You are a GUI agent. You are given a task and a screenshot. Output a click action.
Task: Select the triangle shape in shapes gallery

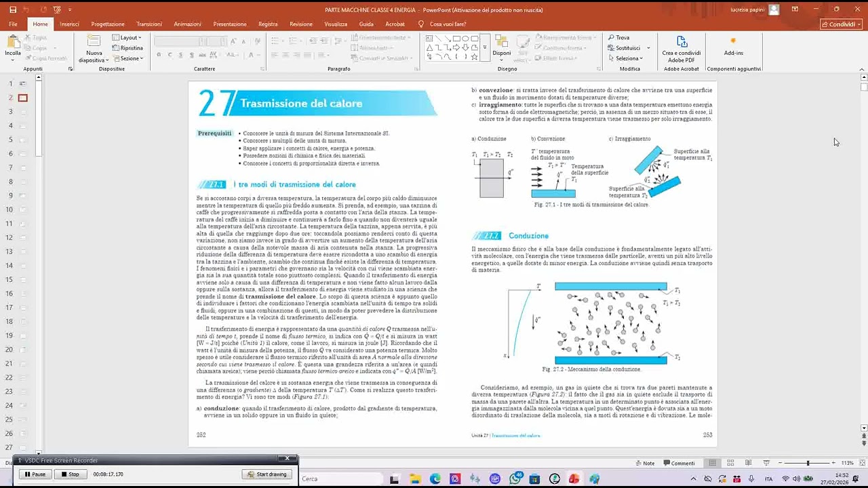click(429, 47)
